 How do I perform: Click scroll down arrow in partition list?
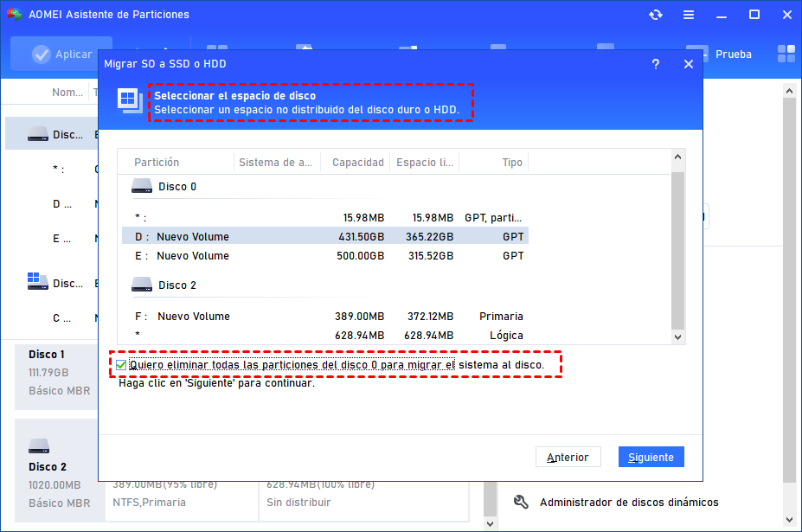[x=677, y=337]
